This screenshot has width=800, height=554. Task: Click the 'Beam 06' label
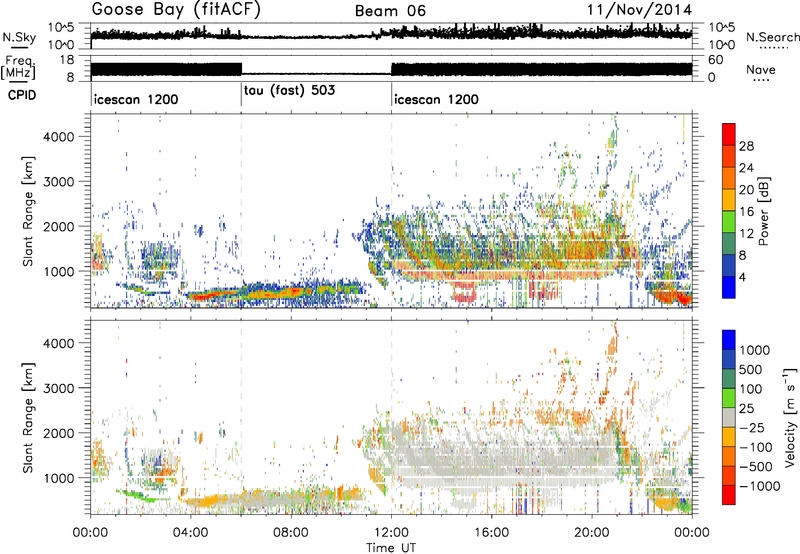[x=390, y=11]
